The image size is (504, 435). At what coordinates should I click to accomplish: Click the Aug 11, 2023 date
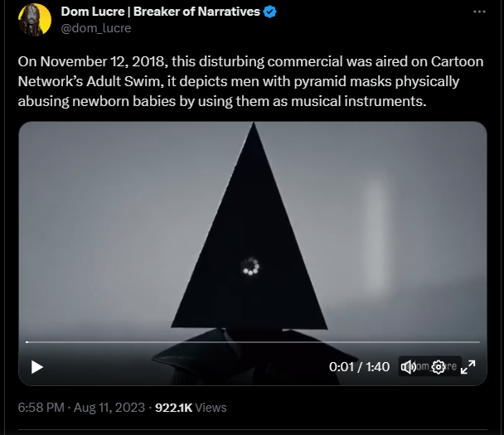[109, 408]
